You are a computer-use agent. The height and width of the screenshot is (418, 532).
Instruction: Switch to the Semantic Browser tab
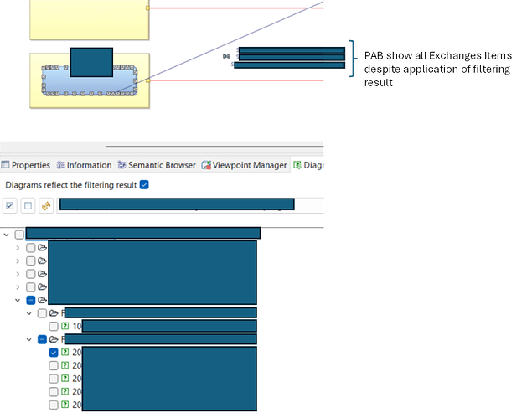[157, 165]
